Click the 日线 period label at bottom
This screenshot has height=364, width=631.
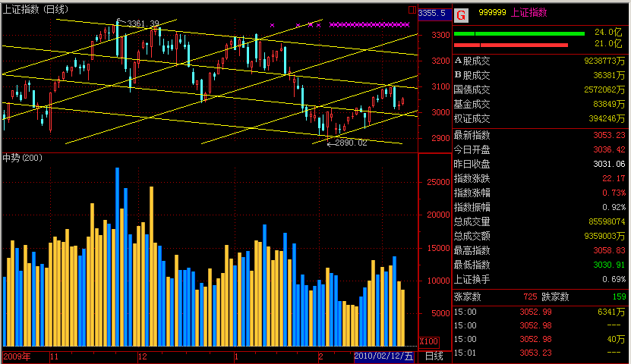point(434,356)
